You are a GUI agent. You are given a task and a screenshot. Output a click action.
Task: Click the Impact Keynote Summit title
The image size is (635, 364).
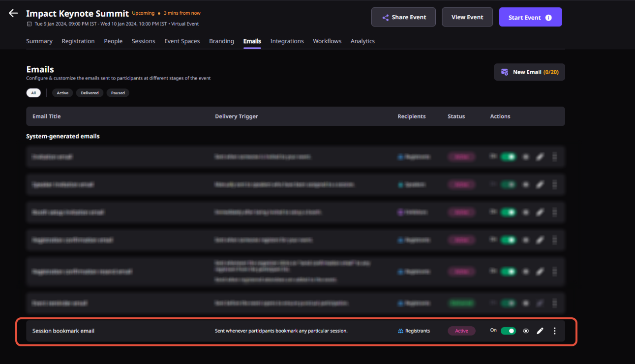77,13
